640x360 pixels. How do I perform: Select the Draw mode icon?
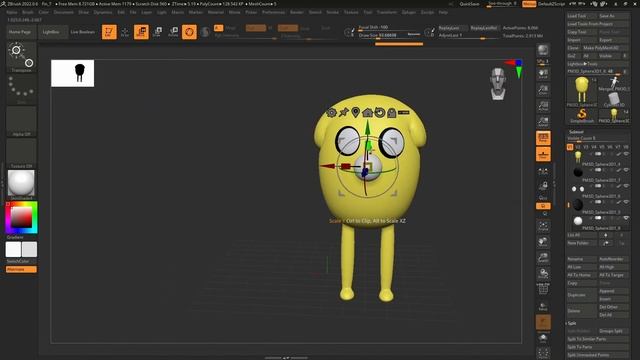click(125, 32)
